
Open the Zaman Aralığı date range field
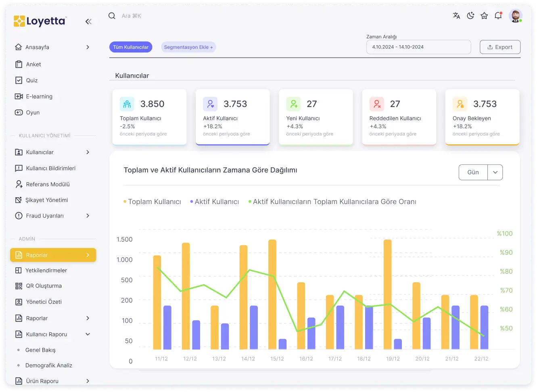pos(418,47)
